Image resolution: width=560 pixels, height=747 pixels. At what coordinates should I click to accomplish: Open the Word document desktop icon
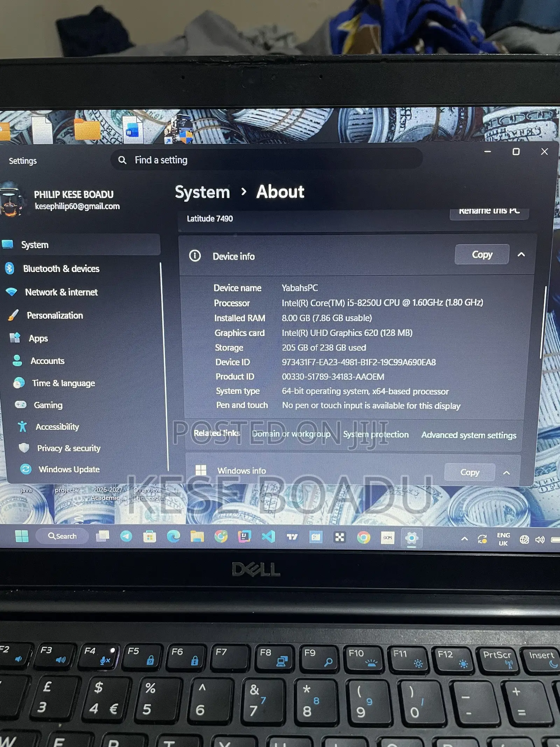pos(133,130)
